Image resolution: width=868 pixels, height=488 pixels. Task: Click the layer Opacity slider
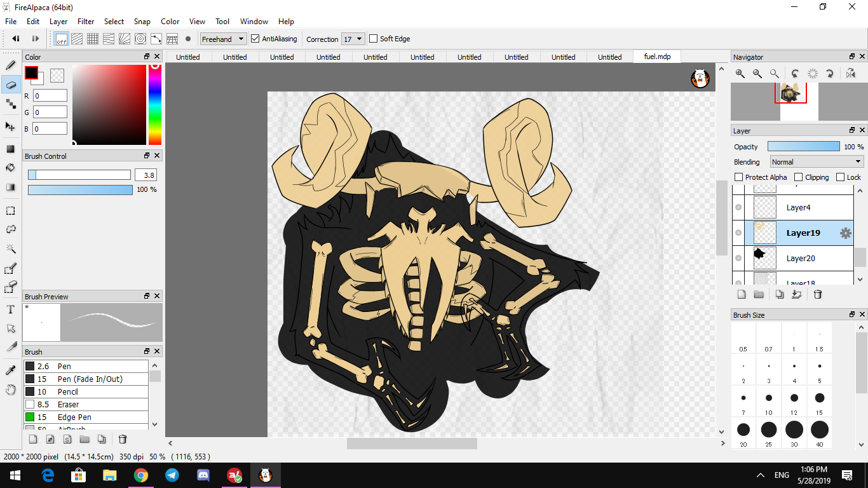point(803,147)
